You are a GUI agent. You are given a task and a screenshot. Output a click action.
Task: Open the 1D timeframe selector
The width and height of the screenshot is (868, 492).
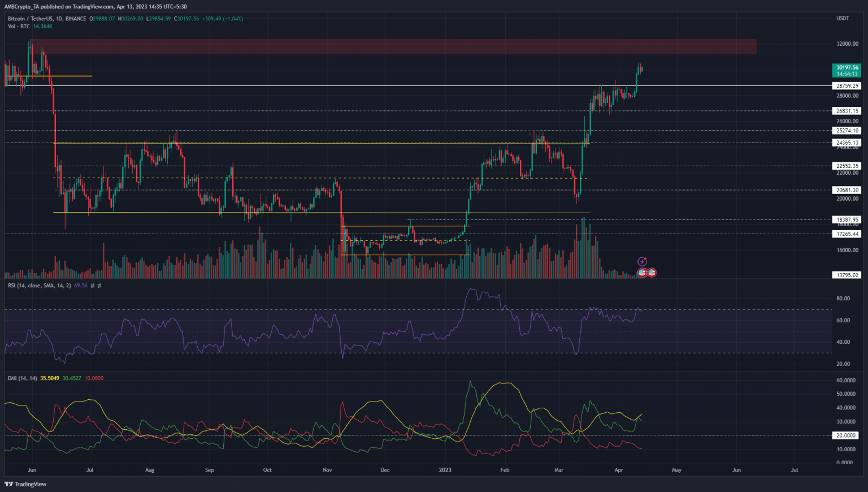59,18
